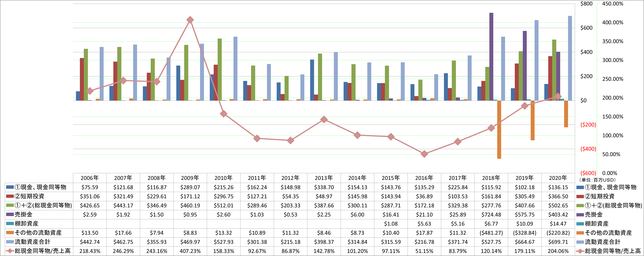
Task: Click the 2009 diamond marker at the line peak
Action: coord(190,20)
